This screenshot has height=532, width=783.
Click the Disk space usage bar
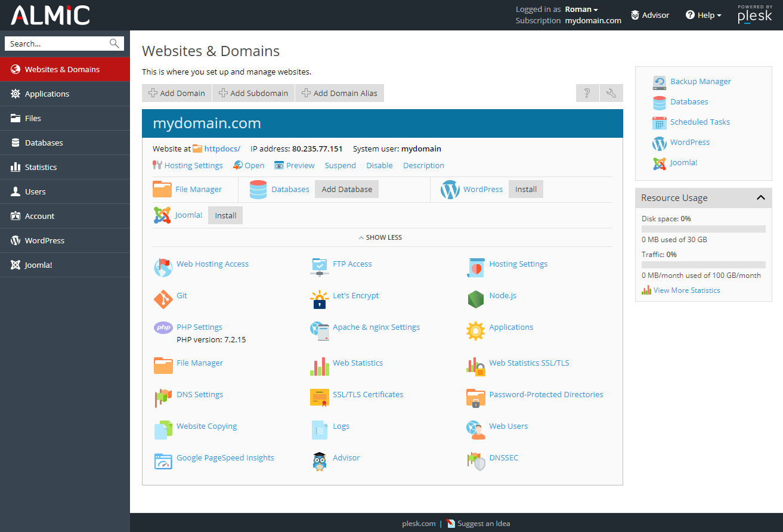click(704, 229)
